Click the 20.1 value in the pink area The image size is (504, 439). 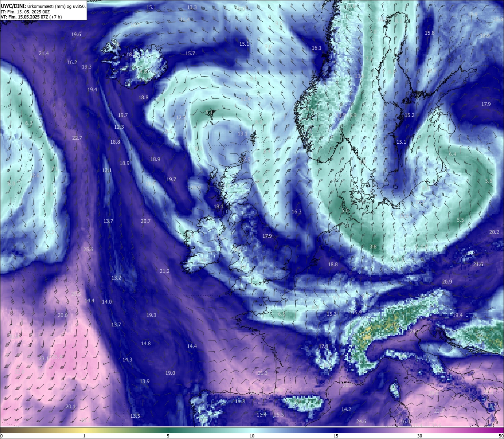(x=70, y=407)
